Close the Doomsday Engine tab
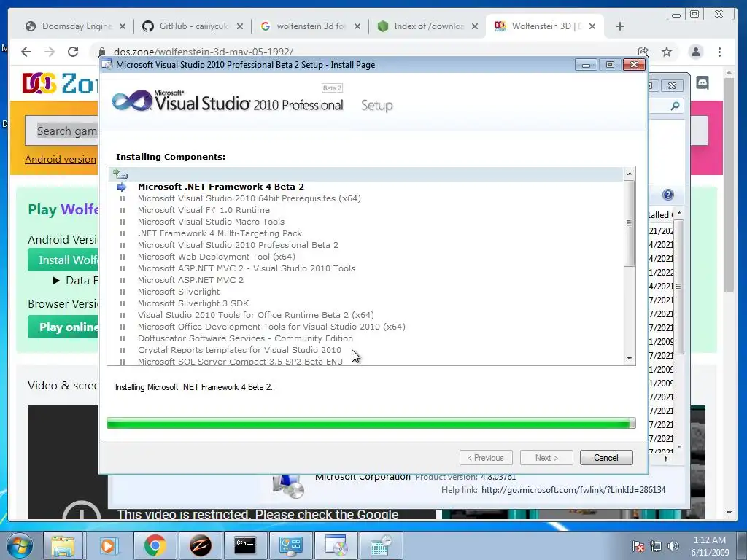The width and height of the screenshot is (747, 560). click(123, 27)
